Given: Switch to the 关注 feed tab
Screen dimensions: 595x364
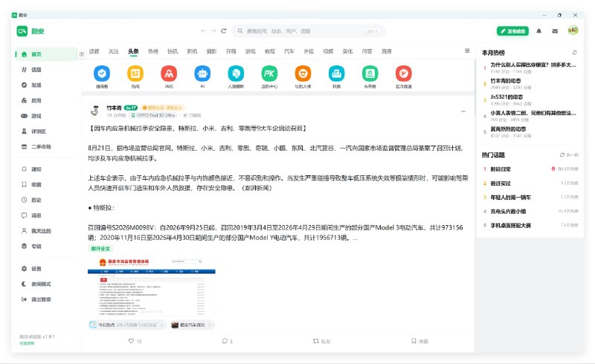Looking at the screenshot, I should point(114,51).
